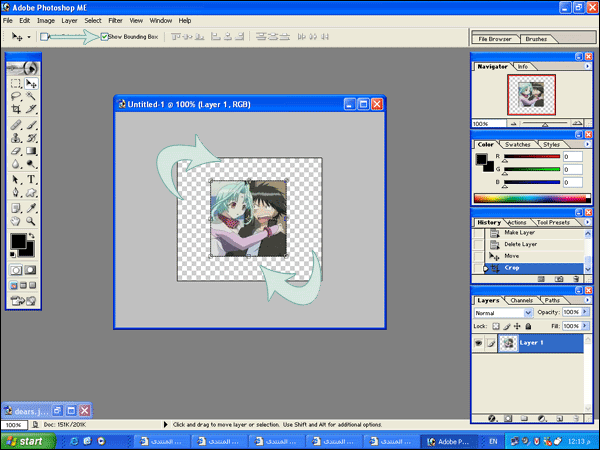This screenshot has width=600, height=450.
Task: Open Color panel options menu arrow
Action: tap(587, 144)
